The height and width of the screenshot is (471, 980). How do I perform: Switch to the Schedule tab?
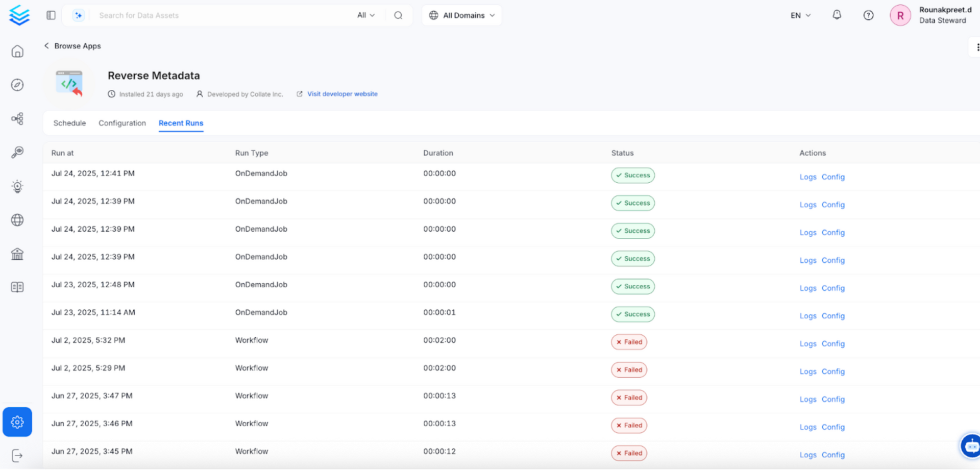coord(69,123)
